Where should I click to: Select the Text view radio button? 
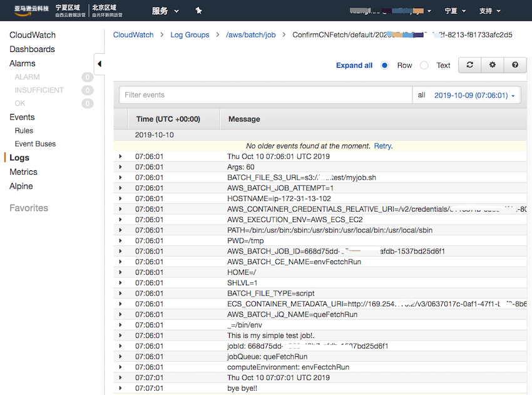[424, 65]
